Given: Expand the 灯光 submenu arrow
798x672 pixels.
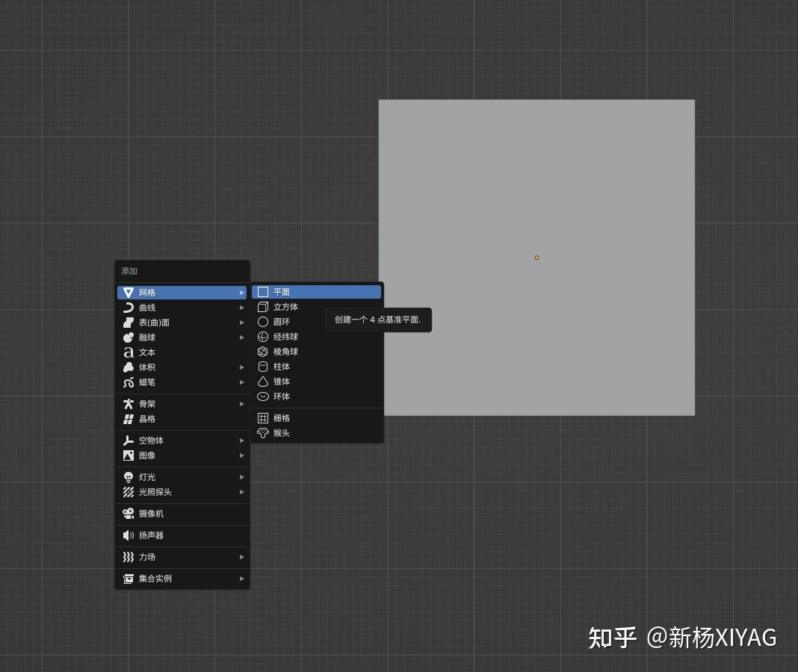Looking at the screenshot, I should click(242, 477).
